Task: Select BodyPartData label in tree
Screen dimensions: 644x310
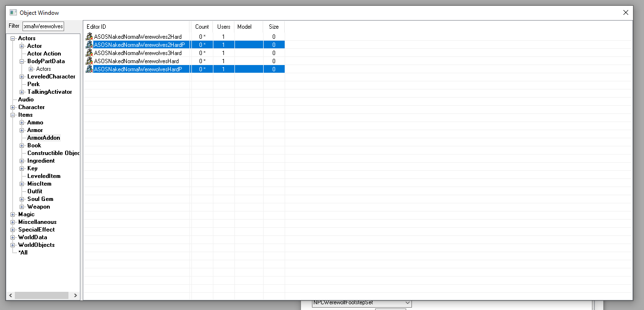Action: [x=46, y=61]
